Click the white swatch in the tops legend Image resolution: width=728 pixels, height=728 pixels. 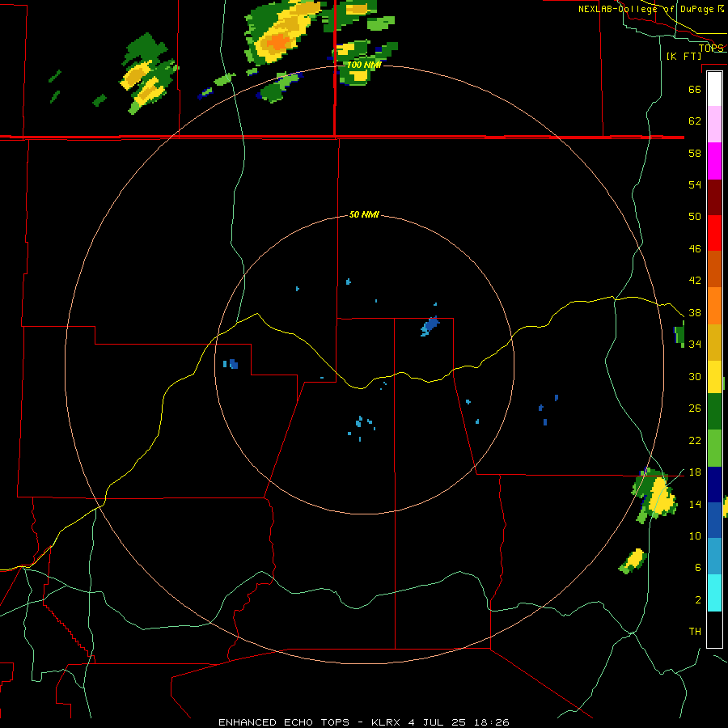tap(714, 89)
